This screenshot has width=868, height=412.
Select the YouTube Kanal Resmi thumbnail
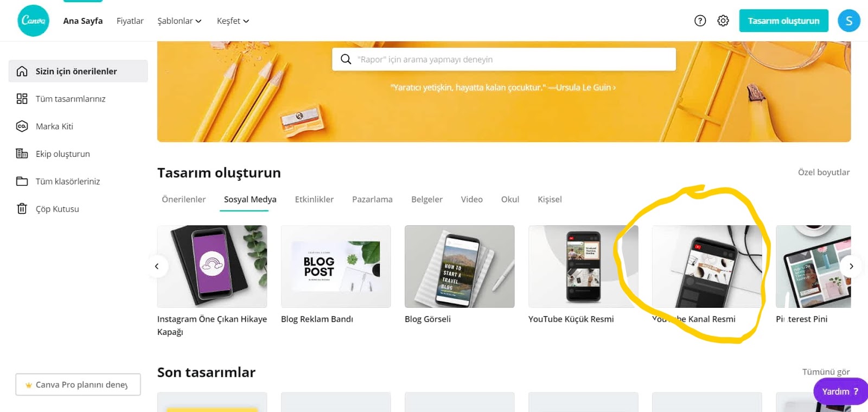pos(707,267)
